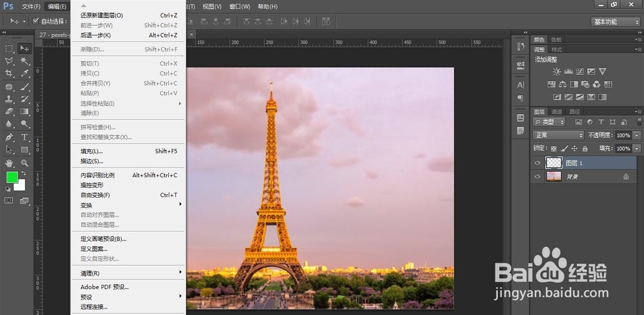Viewport: 644px width, 315px height.
Task: Select the Magic Wand tool
Action: [x=24, y=61]
